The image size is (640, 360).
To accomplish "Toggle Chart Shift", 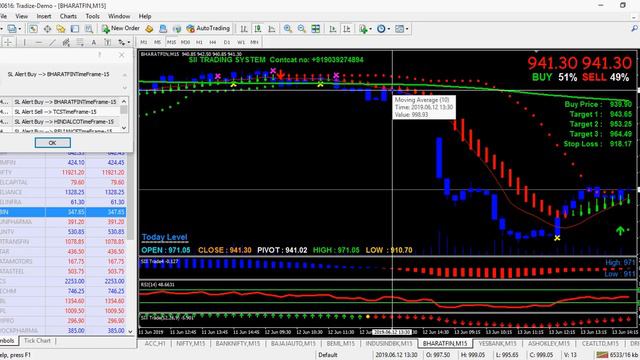I will click(347, 29).
